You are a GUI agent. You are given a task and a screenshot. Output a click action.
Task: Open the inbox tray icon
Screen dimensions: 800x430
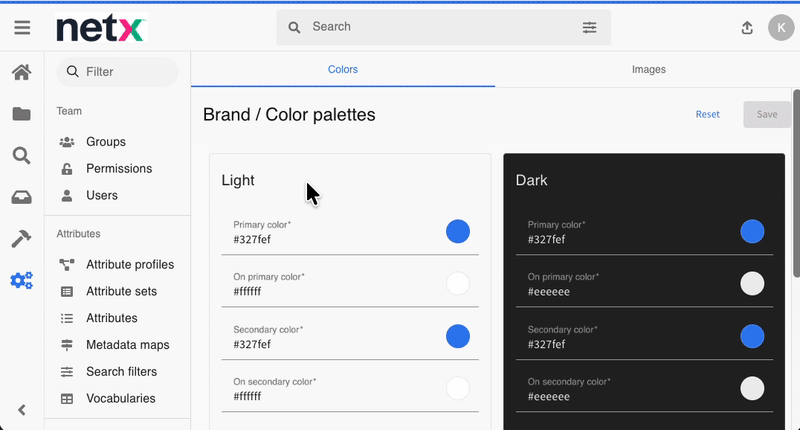pyautogui.click(x=21, y=197)
